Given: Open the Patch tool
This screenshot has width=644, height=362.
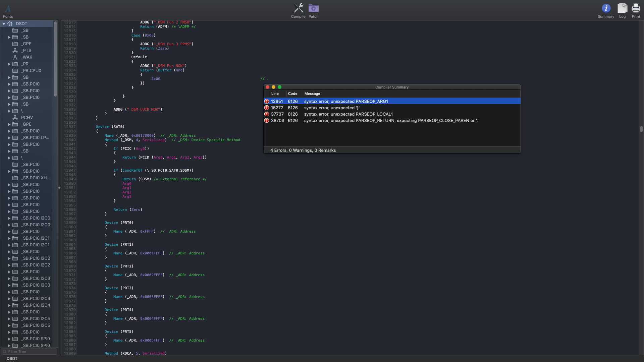Looking at the screenshot, I should [x=313, y=8].
